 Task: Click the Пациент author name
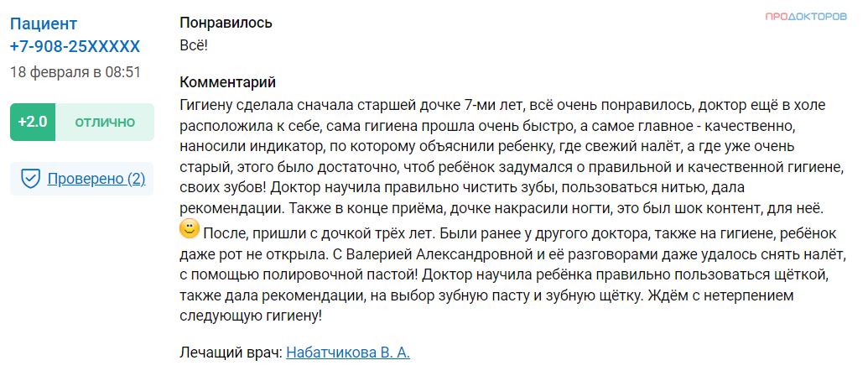point(44,23)
